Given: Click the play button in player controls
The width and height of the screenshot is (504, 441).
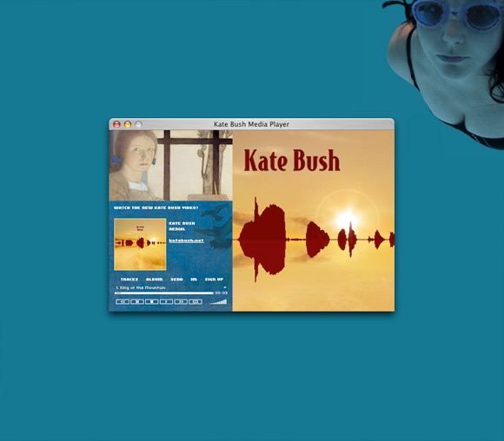Looking at the screenshot, I should point(166,301).
